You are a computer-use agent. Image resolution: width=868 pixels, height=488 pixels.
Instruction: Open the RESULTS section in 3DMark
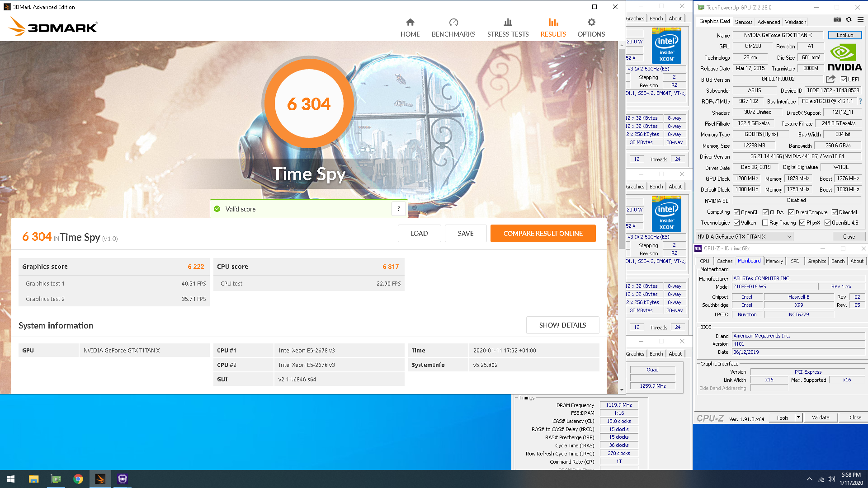click(553, 28)
